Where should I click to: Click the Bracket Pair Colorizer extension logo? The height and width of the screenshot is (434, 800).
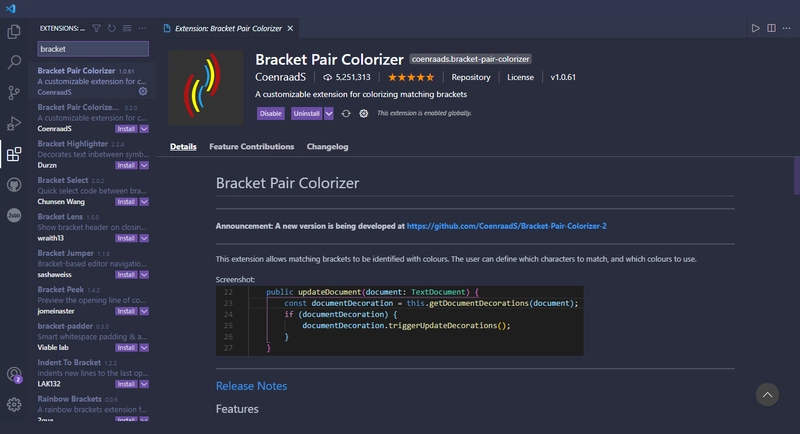(x=206, y=88)
